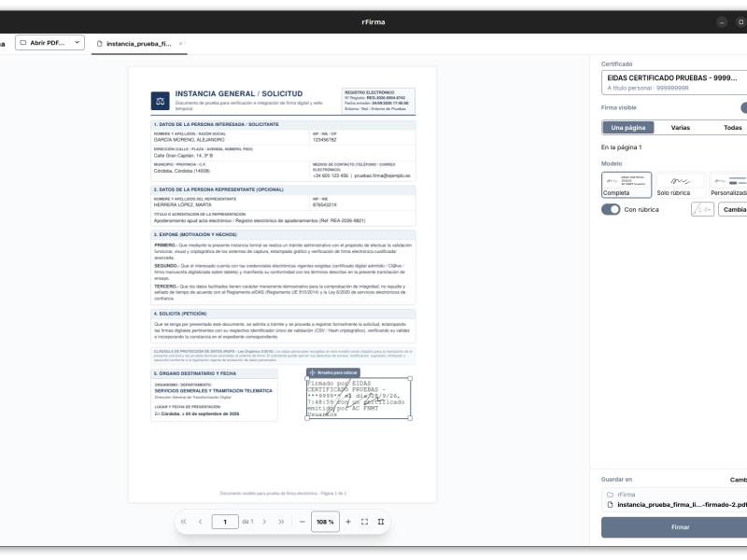Open the Certificado selector EIDAS CERTIFICADO PRUEBAS
The height and width of the screenshot is (560, 747).
[x=674, y=82]
